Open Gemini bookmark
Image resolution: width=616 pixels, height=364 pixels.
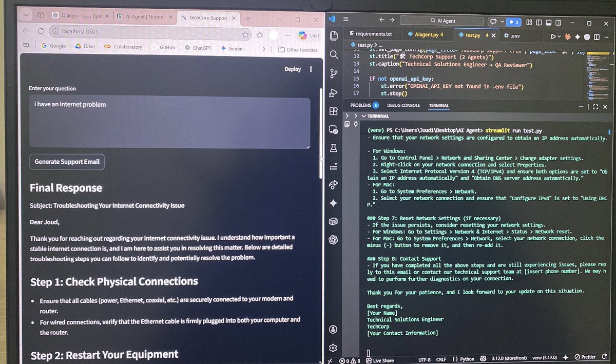233,48
